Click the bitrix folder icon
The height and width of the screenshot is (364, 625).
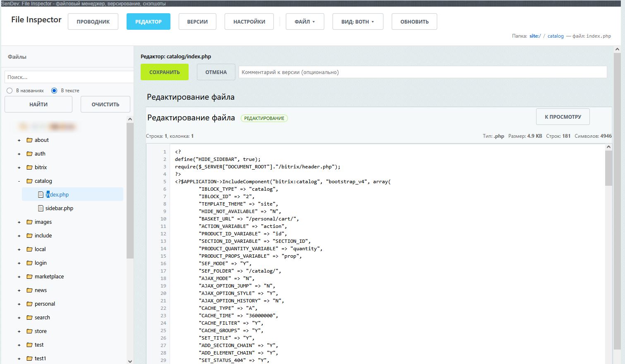click(x=29, y=167)
